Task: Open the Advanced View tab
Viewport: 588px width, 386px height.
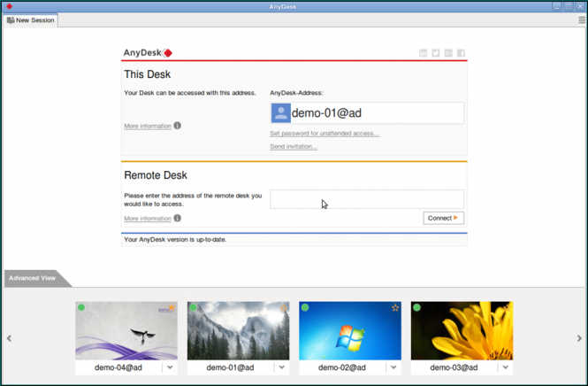Action: (31, 278)
